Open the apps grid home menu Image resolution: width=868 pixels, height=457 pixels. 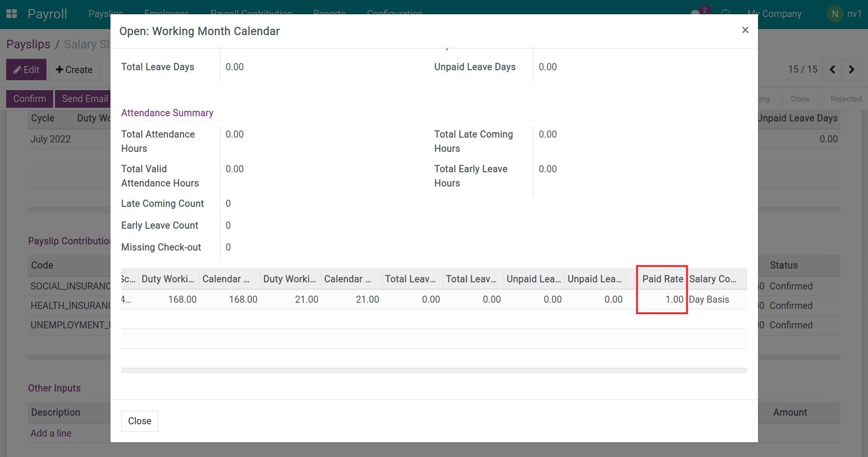[x=11, y=14]
